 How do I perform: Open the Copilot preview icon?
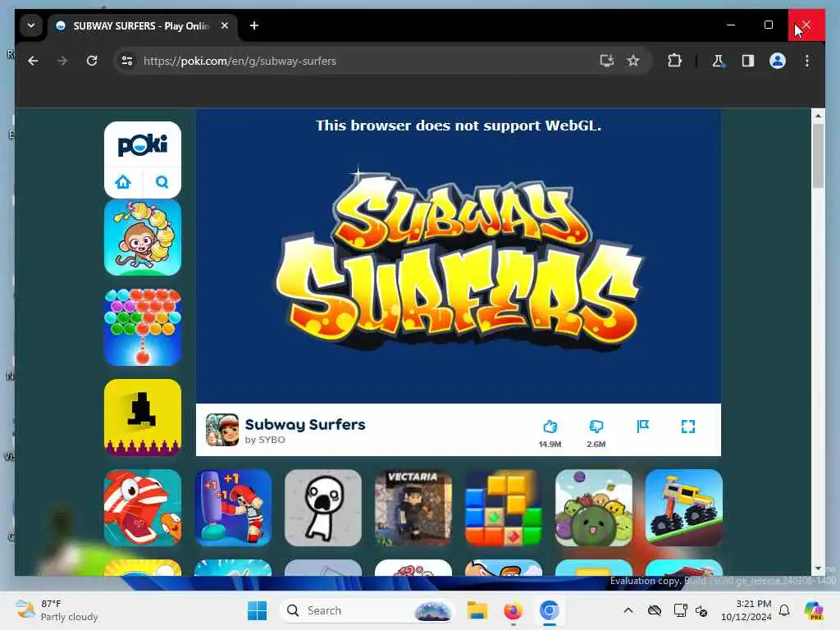pos(813,610)
